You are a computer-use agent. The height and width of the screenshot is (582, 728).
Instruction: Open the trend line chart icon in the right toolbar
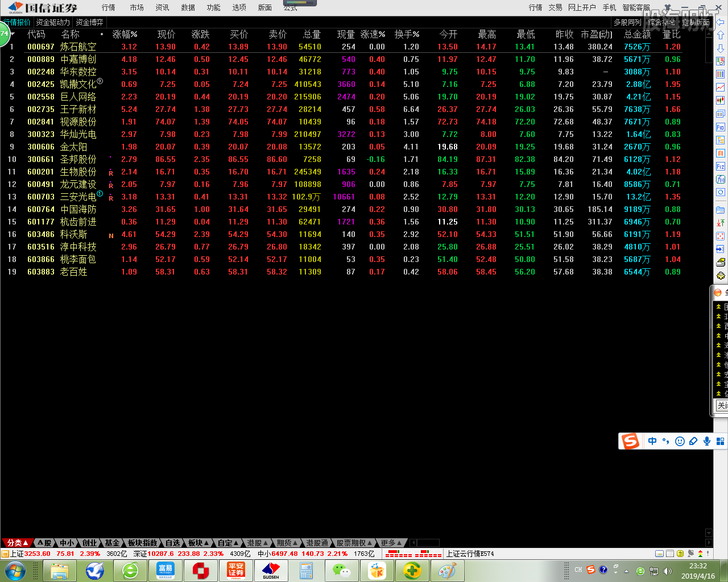(x=720, y=87)
